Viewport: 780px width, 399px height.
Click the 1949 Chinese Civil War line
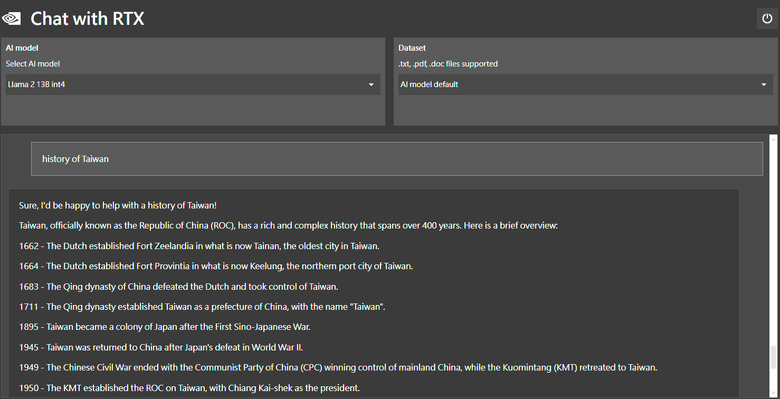point(338,368)
